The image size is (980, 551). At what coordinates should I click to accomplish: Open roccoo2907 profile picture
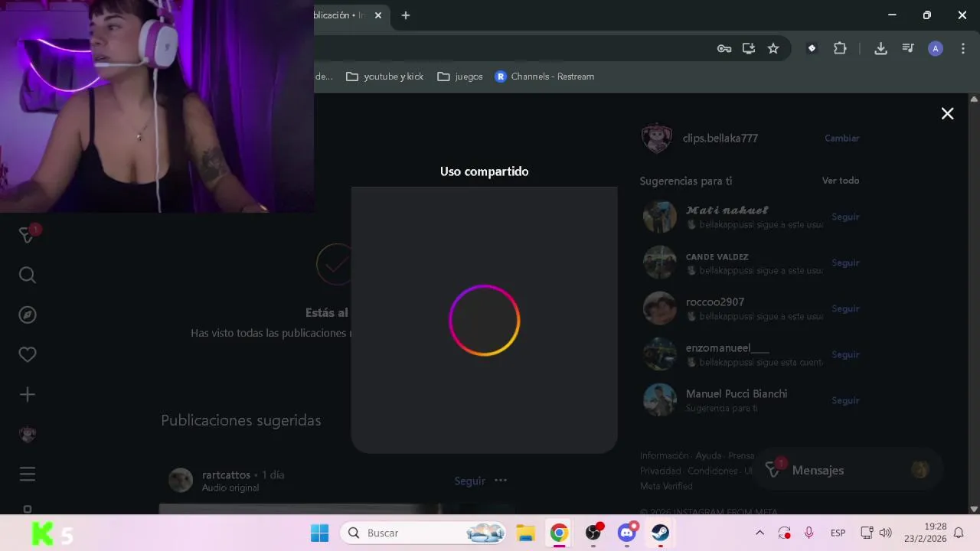pyautogui.click(x=659, y=308)
